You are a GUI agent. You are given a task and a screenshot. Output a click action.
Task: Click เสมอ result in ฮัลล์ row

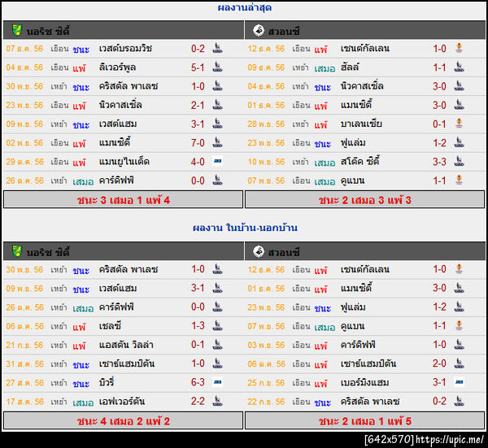325,68
